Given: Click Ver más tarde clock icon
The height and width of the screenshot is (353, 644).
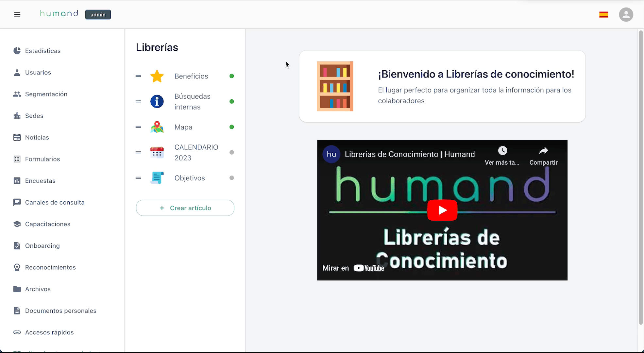Looking at the screenshot, I should (502, 151).
